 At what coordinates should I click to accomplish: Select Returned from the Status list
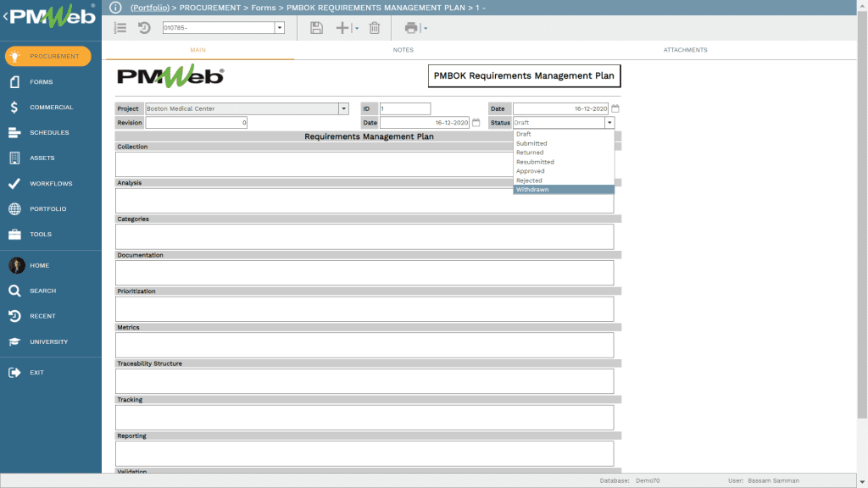(564, 152)
